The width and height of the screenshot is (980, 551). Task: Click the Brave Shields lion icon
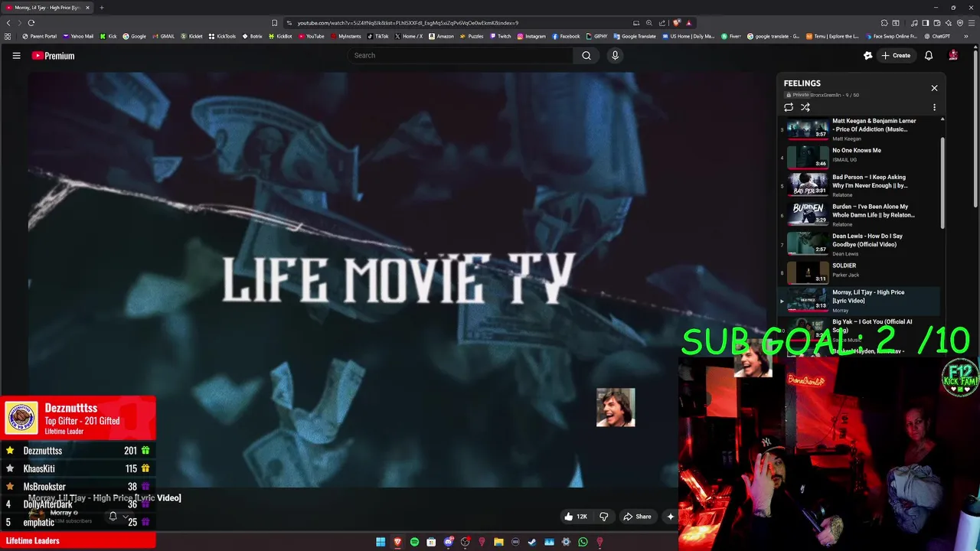pyautogui.click(x=677, y=23)
